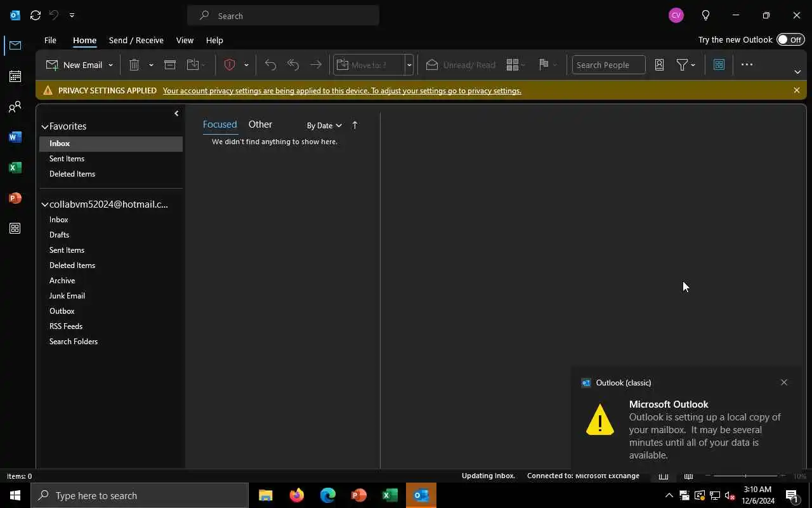
Task: Open the View ribbon tab
Action: (x=185, y=40)
